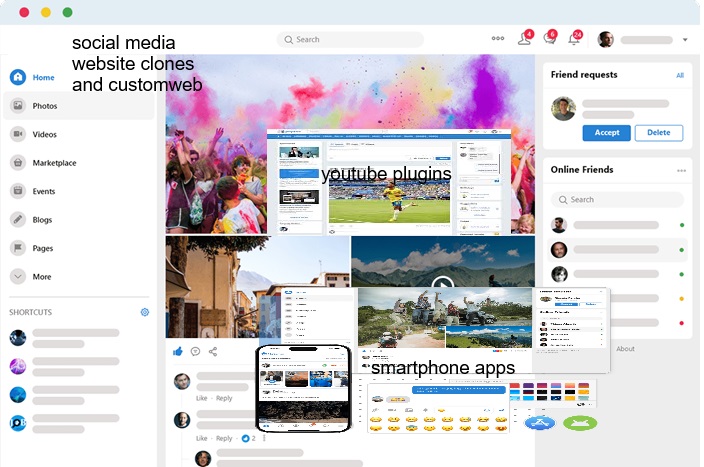This screenshot has width=704, height=467.
Task: Delete the friend request
Action: (658, 132)
